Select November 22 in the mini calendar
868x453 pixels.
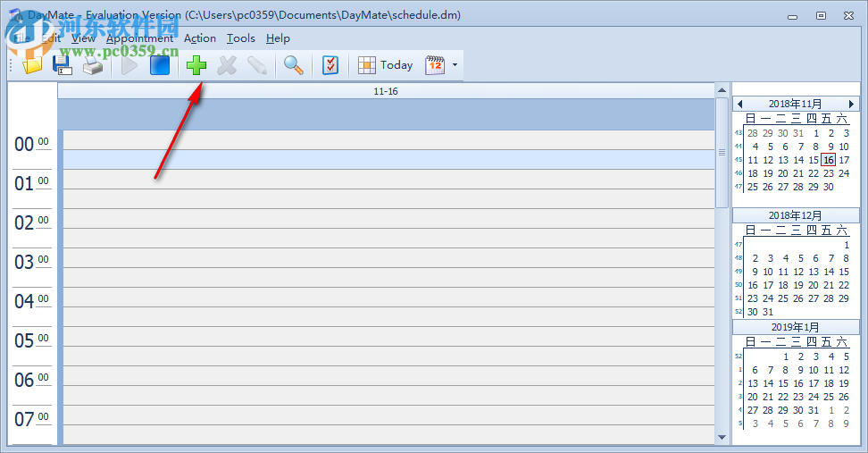(814, 173)
